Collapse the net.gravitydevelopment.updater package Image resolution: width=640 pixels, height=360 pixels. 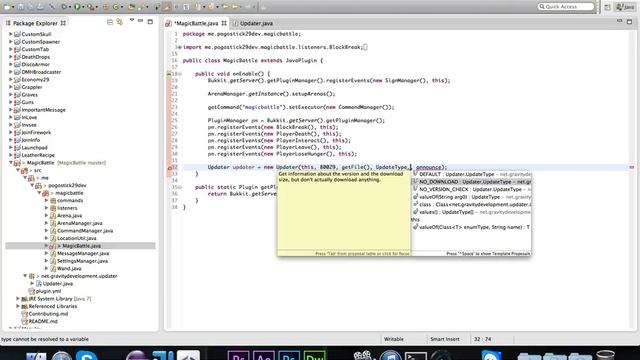pos(25,276)
